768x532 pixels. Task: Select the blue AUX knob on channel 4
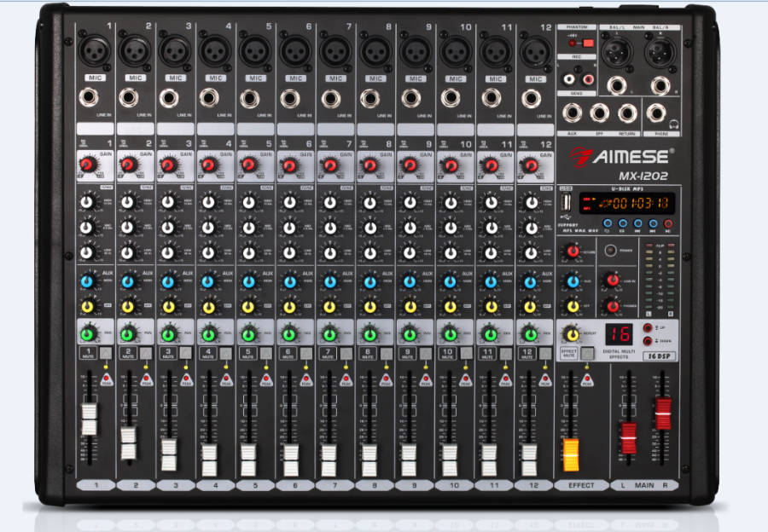(x=209, y=281)
